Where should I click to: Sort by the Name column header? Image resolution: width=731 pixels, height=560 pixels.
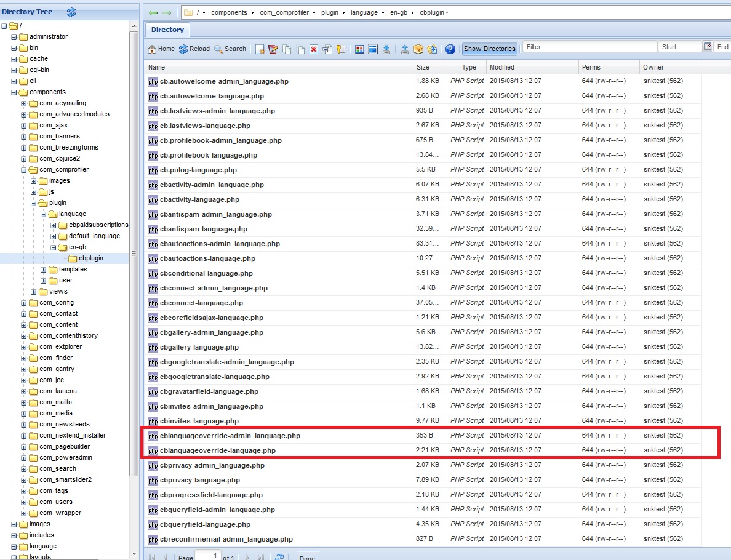[x=278, y=67]
